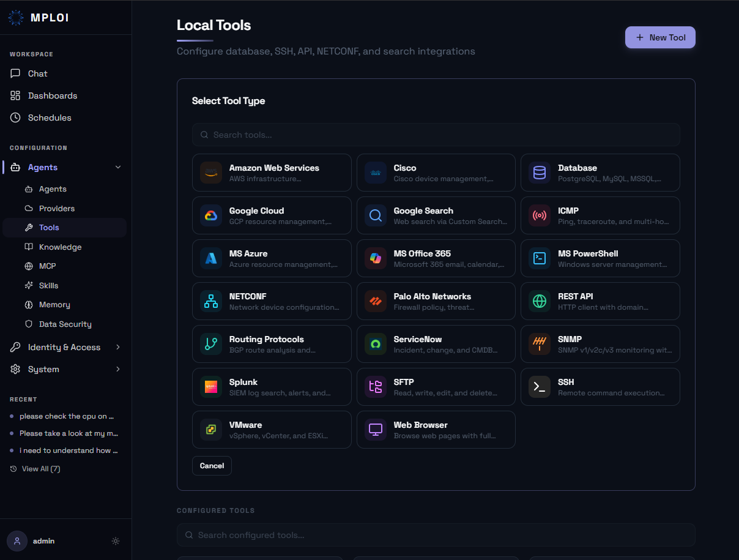Select the ServiceNow icon

point(376,344)
